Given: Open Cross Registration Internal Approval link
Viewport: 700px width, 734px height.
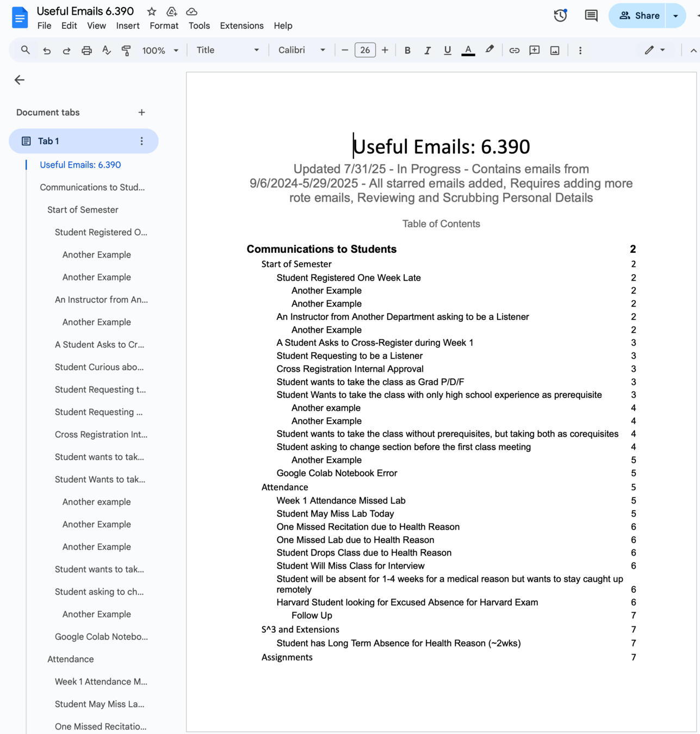Looking at the screenshot, I should 350,369.
